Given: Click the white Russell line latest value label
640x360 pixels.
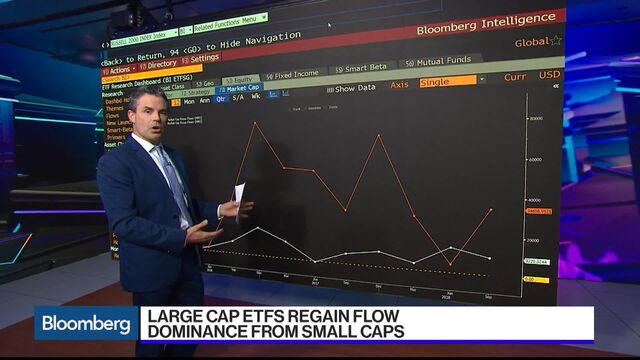Looking at the screenshot, I should (537, 262).
